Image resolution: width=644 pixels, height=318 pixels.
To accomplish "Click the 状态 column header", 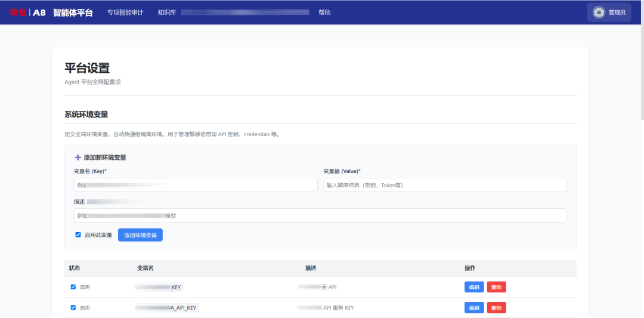I will click(x=75, y=268).
